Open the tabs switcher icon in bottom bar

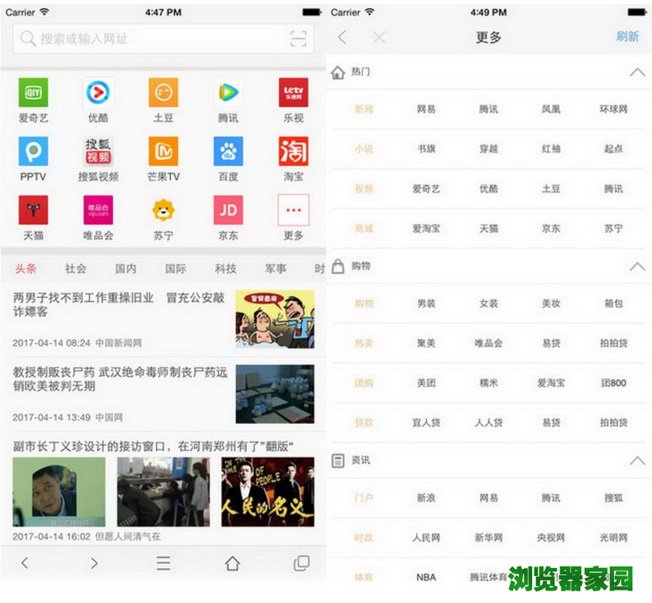click(x=301, y=563)
